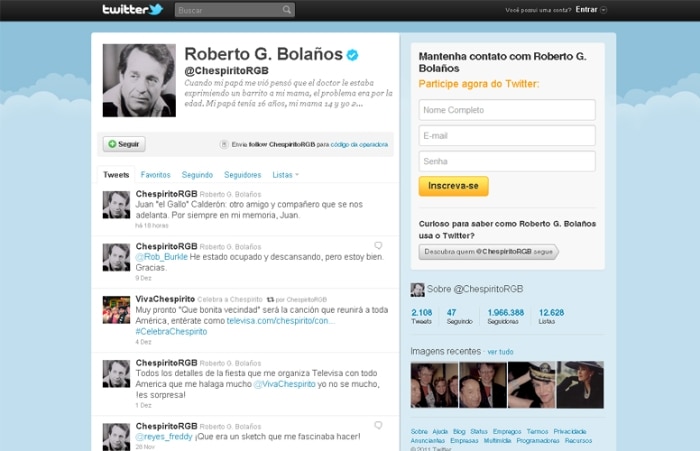The height and width of the screenshot is (451, 700).
Task: Click the 2.108 Tweets count
Action: coord(422,316)
